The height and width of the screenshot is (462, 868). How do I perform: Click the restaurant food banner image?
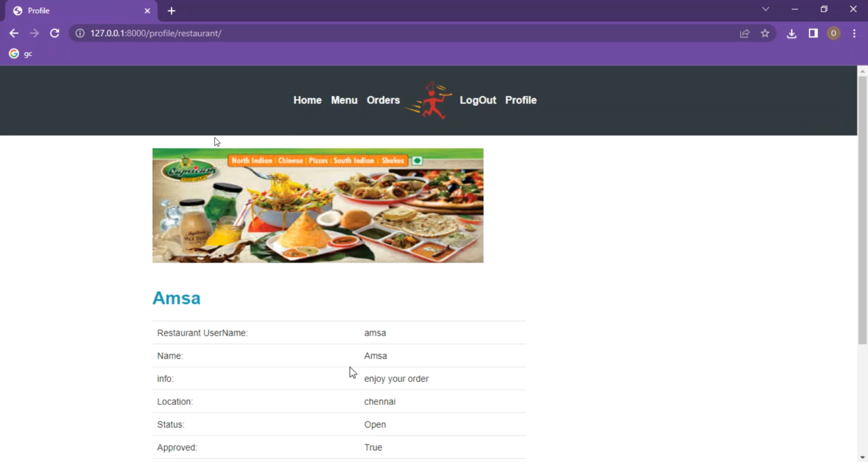[x=318, y=206]
